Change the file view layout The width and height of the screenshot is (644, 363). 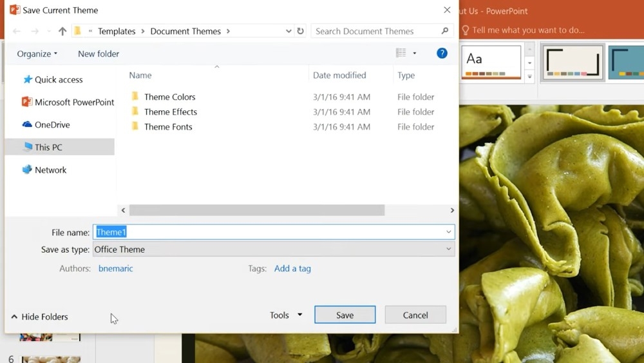pyautogui.click(x=401, y=53)
